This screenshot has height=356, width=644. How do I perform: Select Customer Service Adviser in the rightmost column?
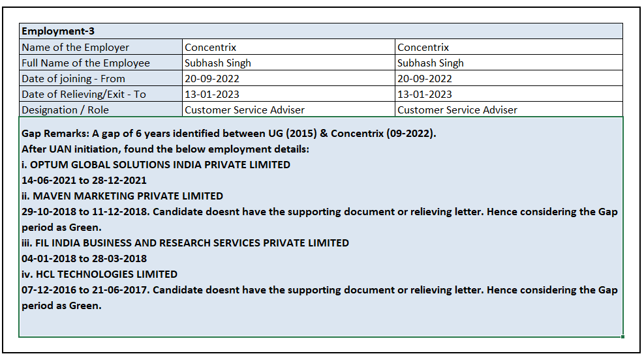tap(508, 110)
